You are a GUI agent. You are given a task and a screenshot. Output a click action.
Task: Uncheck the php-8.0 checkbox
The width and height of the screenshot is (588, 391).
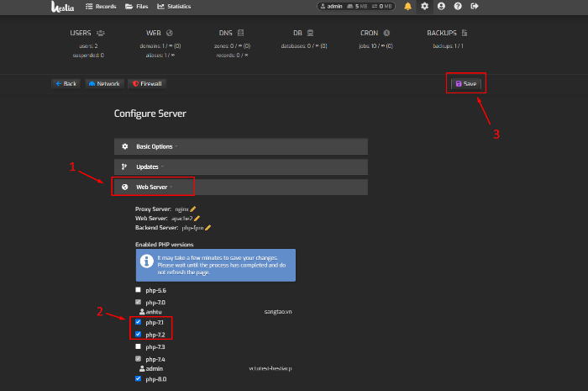pos(138,378)
